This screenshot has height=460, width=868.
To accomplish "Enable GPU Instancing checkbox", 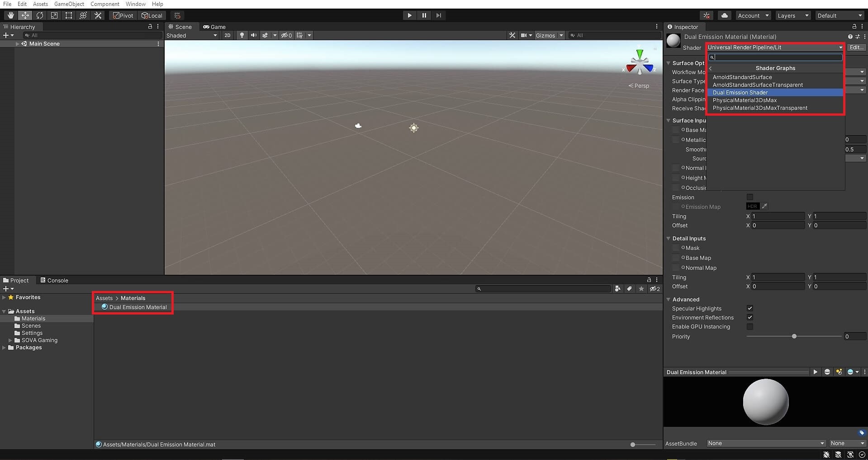I will click(x=749, y=326).
